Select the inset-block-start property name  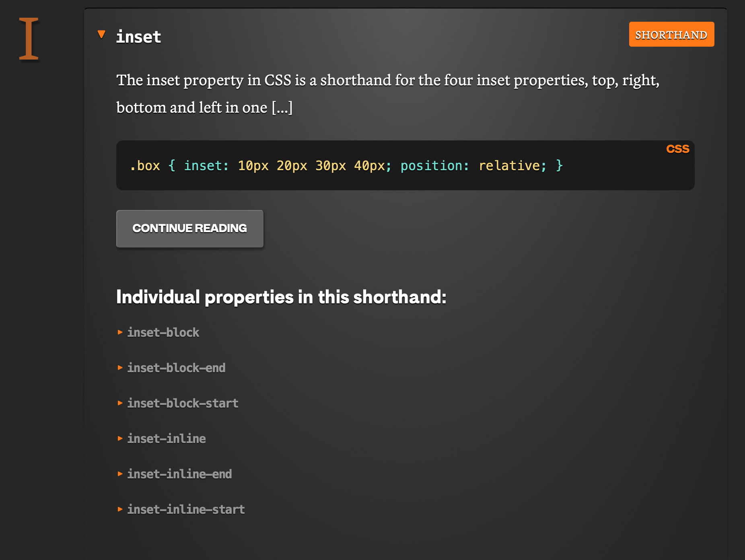(183, 404)
